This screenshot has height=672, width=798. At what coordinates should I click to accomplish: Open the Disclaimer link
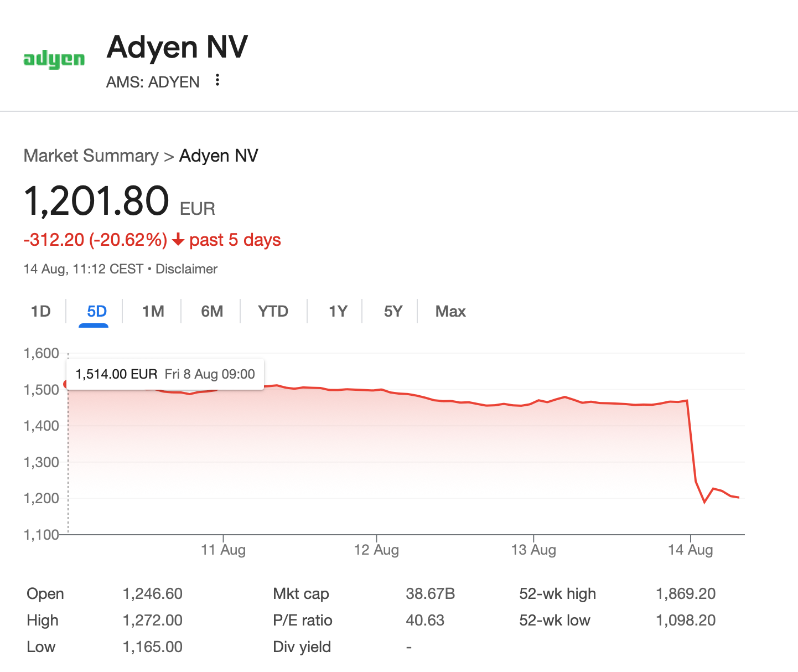(x=186, y=269)
